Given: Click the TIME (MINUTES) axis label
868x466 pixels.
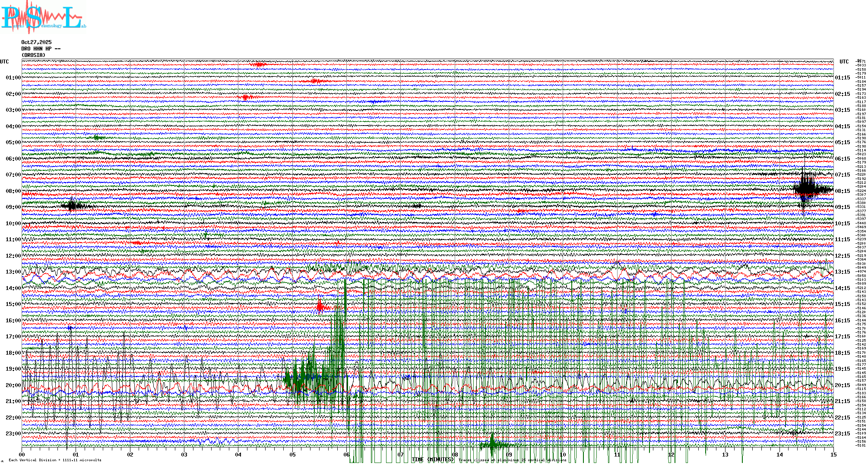Looking at the screenshot, I should 433,460.
